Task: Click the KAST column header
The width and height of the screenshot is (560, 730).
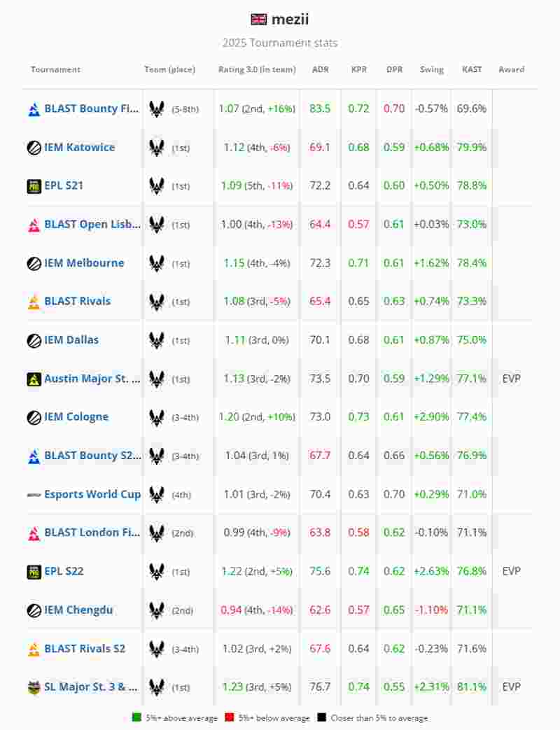Action: click(472, 69)
